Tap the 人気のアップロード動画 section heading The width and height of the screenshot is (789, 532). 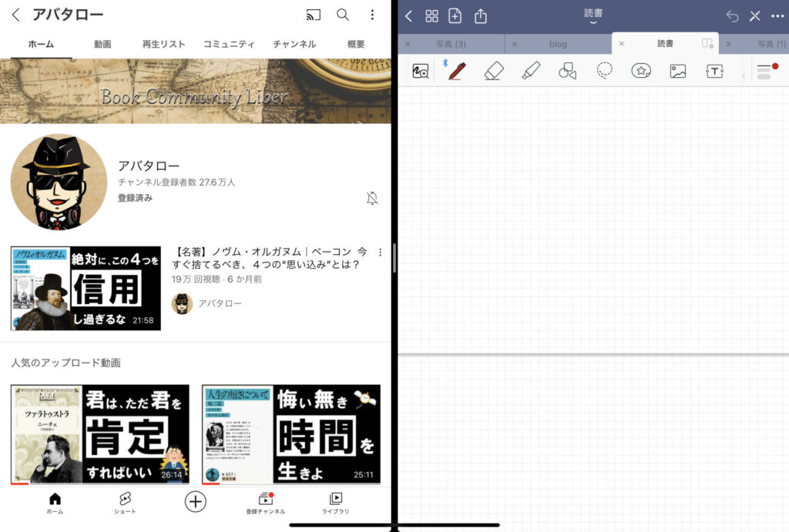click(66, 363)
